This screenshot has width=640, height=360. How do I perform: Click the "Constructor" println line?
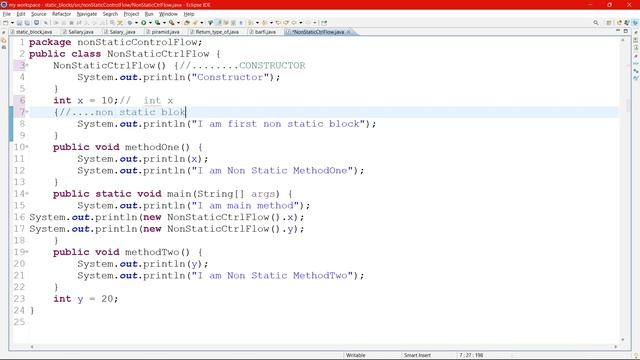pyautogui.click(x=179, y=77)
